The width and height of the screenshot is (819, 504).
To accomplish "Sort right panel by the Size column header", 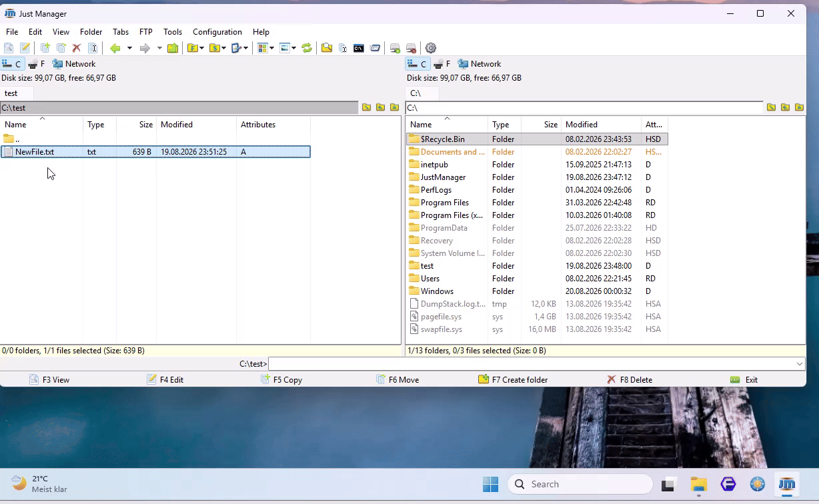I will (542, 125).
